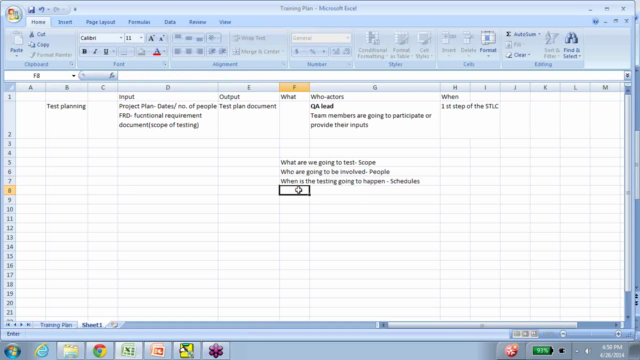
Task: Apply red font color
Action: click(157, 52)
